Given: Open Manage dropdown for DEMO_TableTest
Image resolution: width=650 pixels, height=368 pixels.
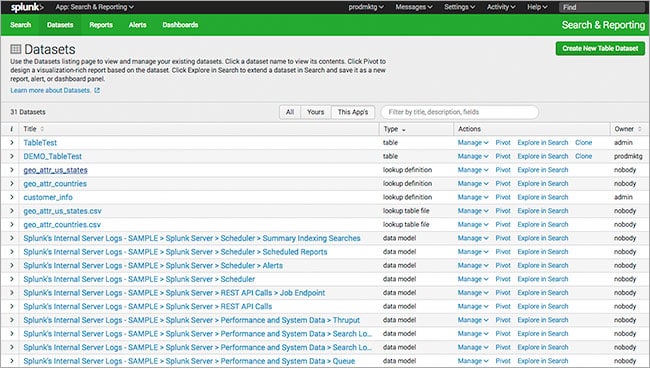Looking at the screenshot, I should [473, 156].
